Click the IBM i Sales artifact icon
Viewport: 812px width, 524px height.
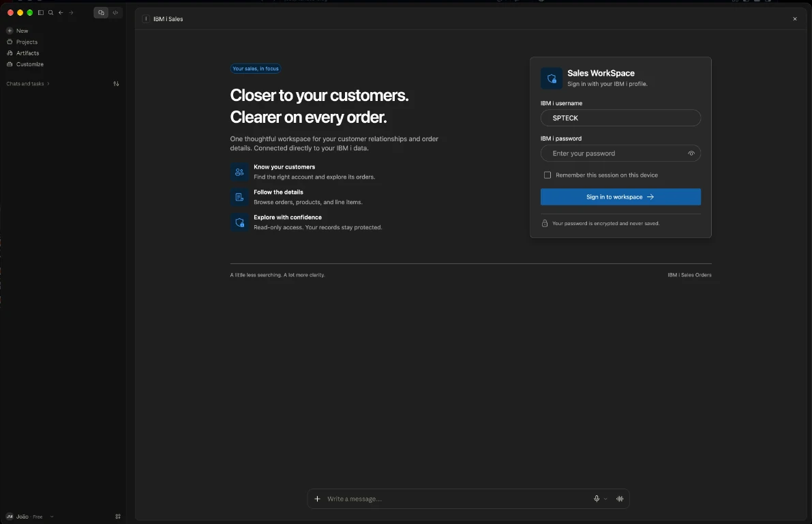pyautogui.click(x=146, y=18)
